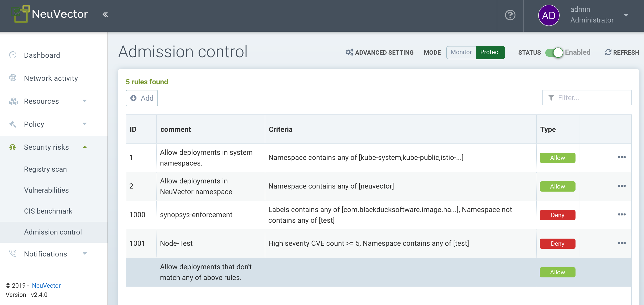The image size is (644, 305).
Task: Open actions menu for Node-Test rule
Action: pos(622,243)
